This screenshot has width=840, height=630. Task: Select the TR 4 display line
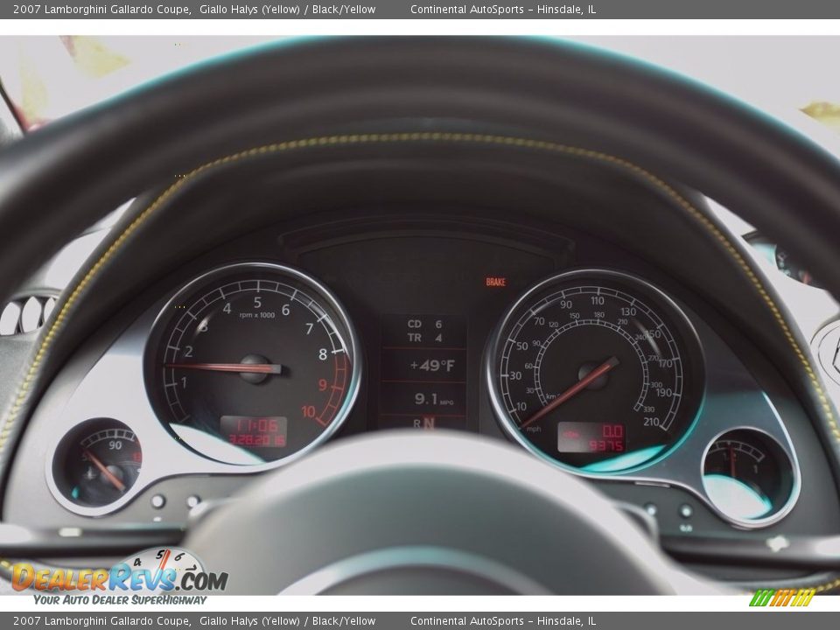(425, 338)
